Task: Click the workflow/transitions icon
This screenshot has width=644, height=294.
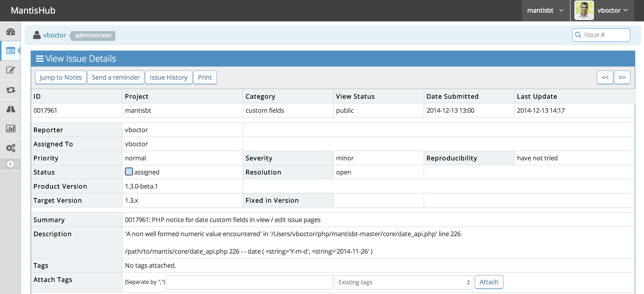Action: [11, 89]
